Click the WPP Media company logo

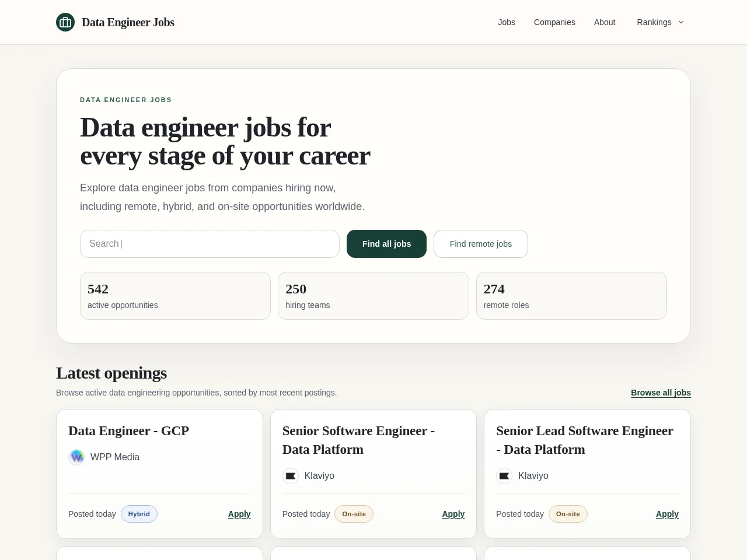[x=76, y=457]
